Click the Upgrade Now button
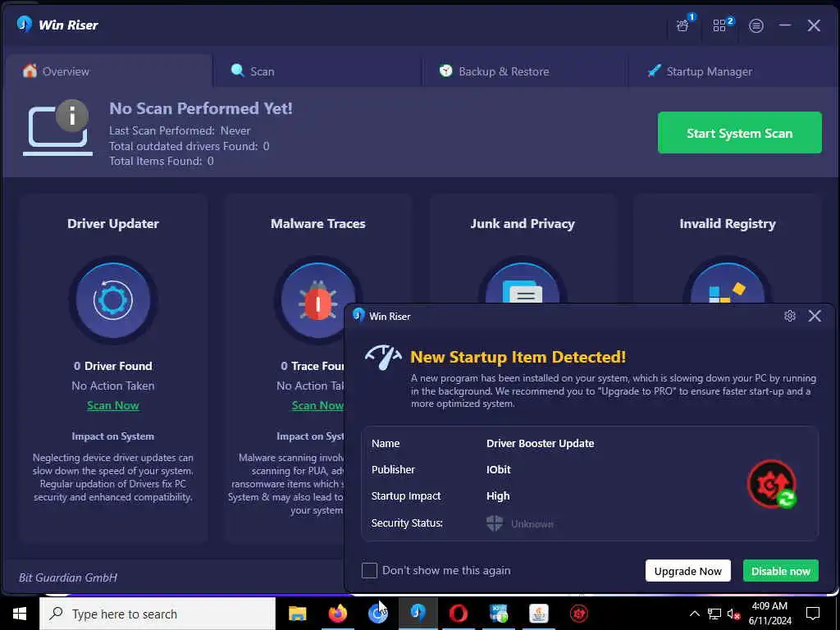The width and height of the screenshot is (840, 630). [x=688, y=571]
